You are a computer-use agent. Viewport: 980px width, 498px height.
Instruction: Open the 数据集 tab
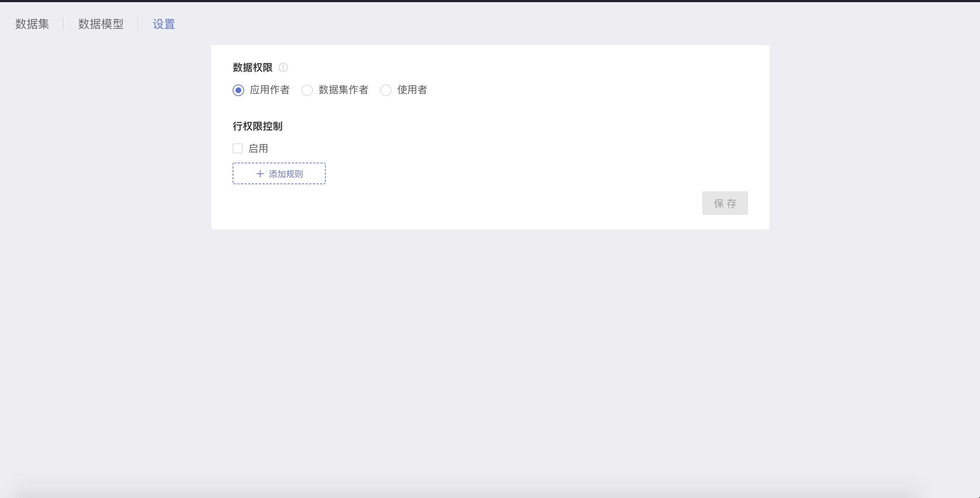pyautogui.click(x=32, y=24)
